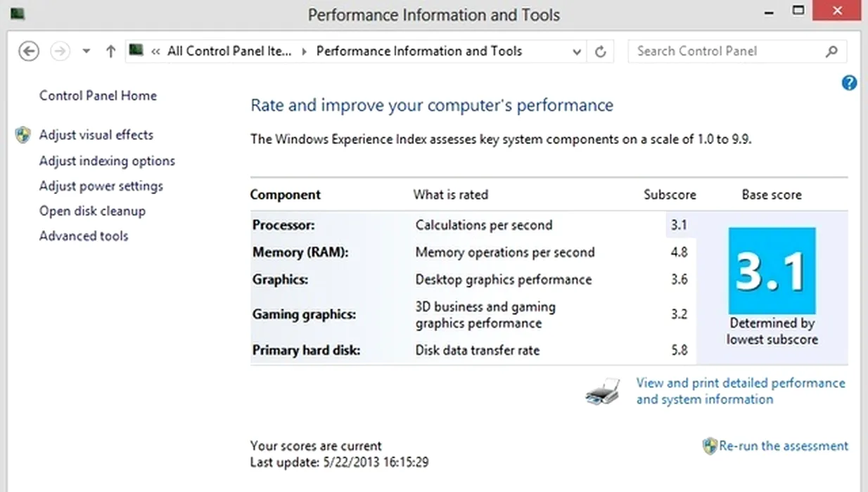Screen dimensions: 868x492
Task: Open Control Panel Home
Action: tap(98, 96)
